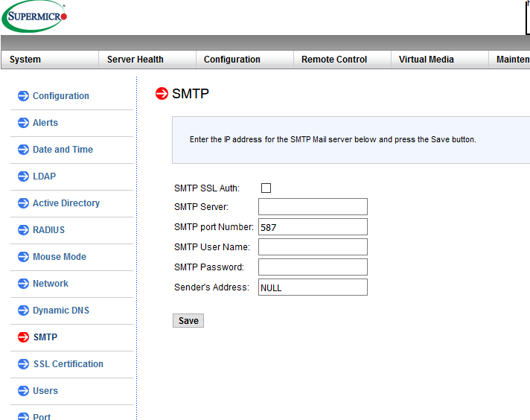Open SSL Certification settings
Image resolution: width=530 pixels, height=420 pixels.
click(68, 364)
